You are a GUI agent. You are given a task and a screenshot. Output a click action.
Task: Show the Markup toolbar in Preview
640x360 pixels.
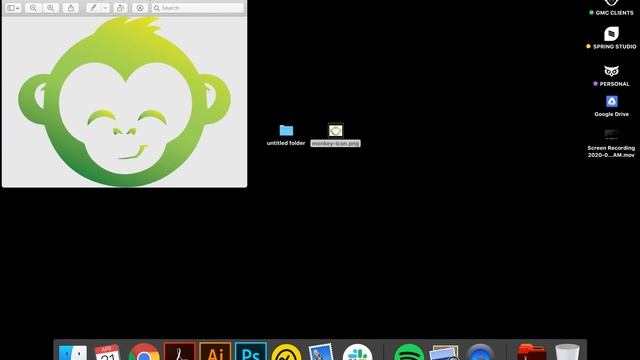140,8
